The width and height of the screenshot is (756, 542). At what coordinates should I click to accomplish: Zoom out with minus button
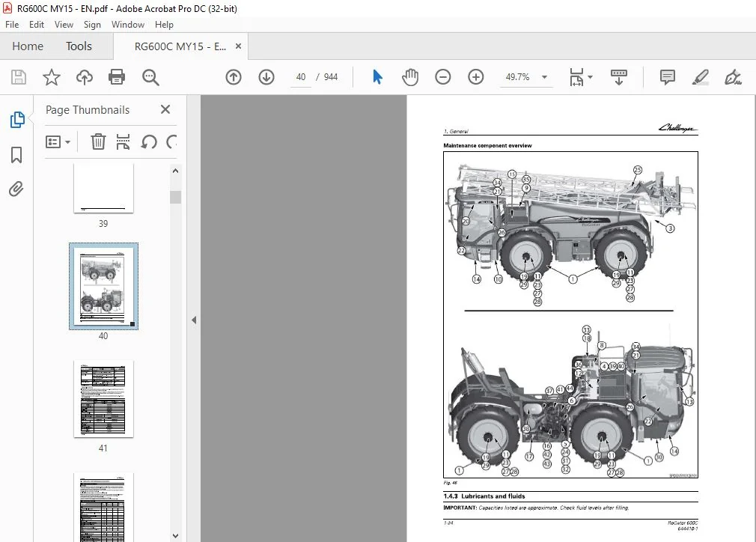(x=442, y=77)
